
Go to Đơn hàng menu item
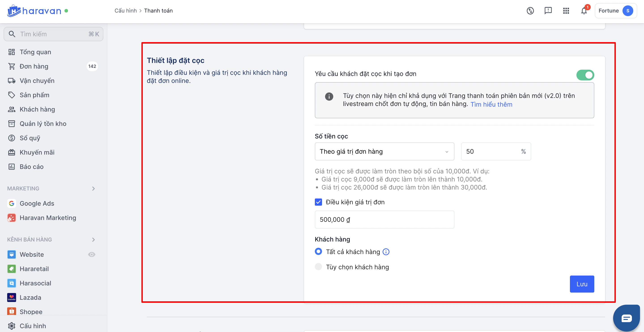(34, 66)
